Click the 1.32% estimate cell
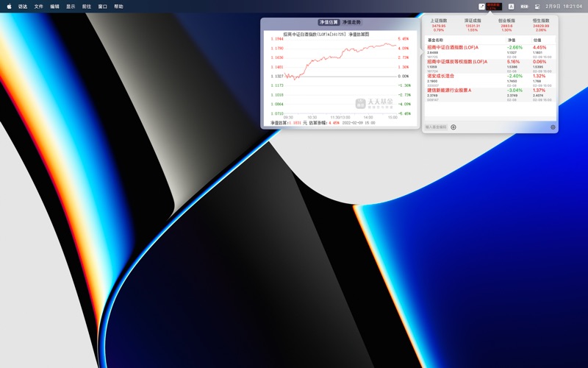Screen dimensions: 588x368 click(x=539, y=76)
